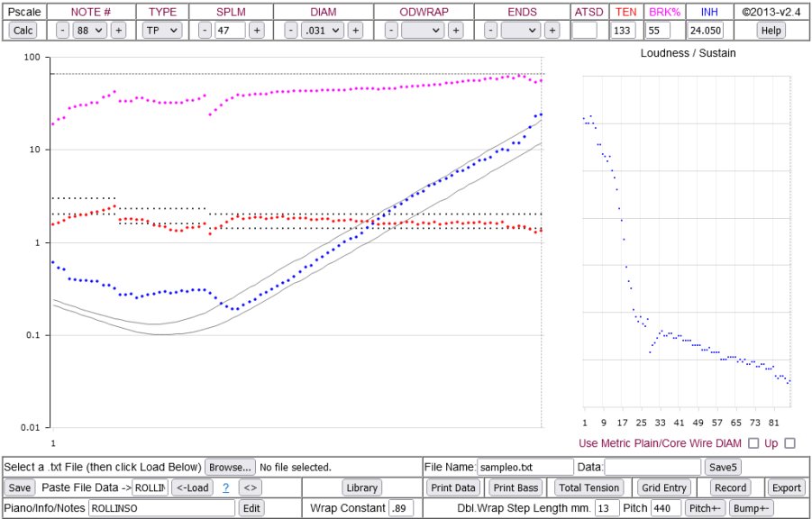Image resolution: width=812 pixels, height=519 pixels.
Task: Open the Library button
Action: (362, 488)
